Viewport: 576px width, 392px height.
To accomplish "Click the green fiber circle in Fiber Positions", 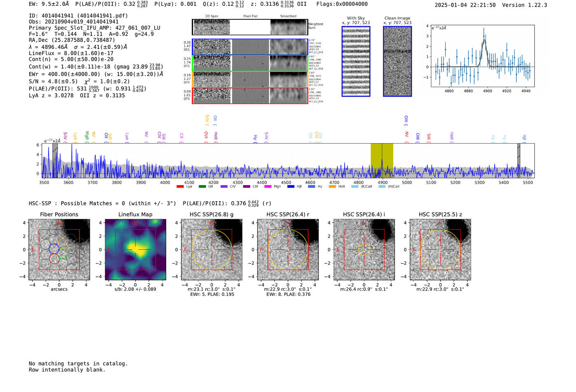I will (x=63, y=255).
